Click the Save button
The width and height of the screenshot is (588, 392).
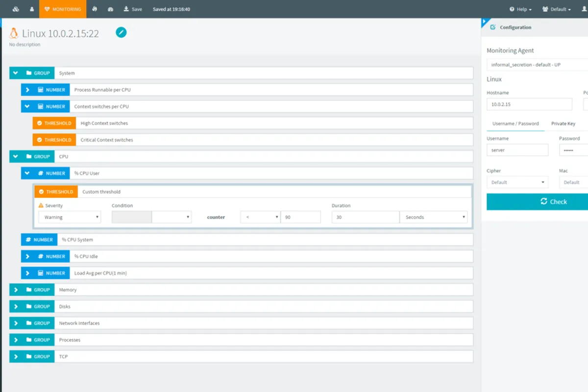(133, 9)
